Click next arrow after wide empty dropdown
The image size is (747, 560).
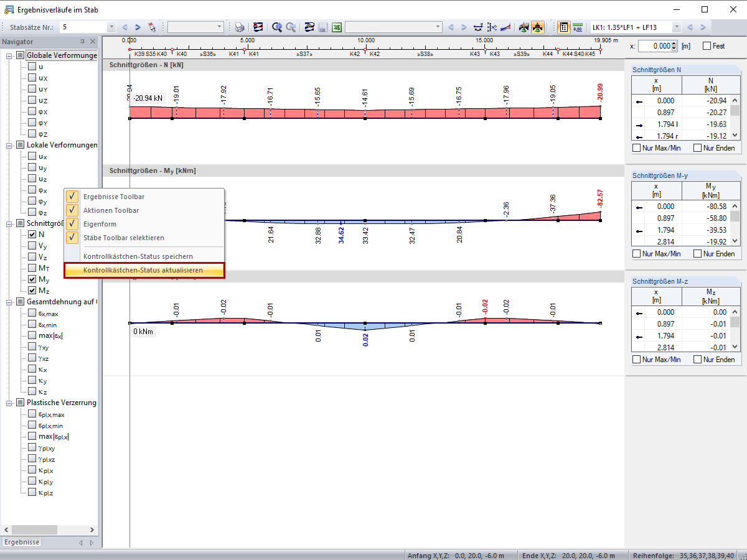[465, 27]
